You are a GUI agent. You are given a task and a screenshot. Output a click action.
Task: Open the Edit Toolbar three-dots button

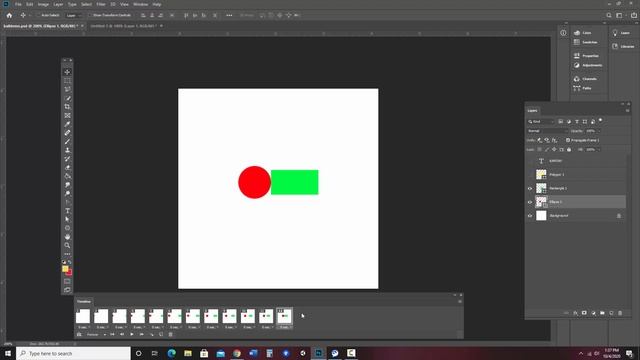point(67,254)
